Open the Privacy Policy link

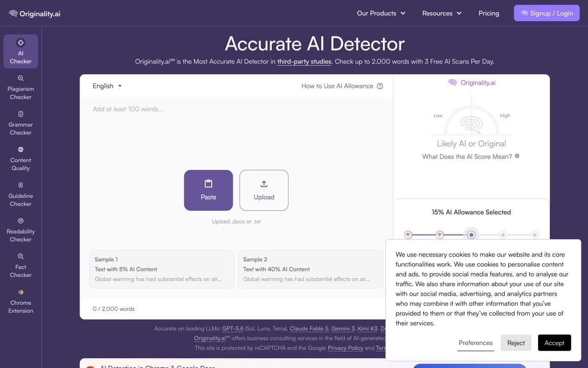(x=345, y=348)
